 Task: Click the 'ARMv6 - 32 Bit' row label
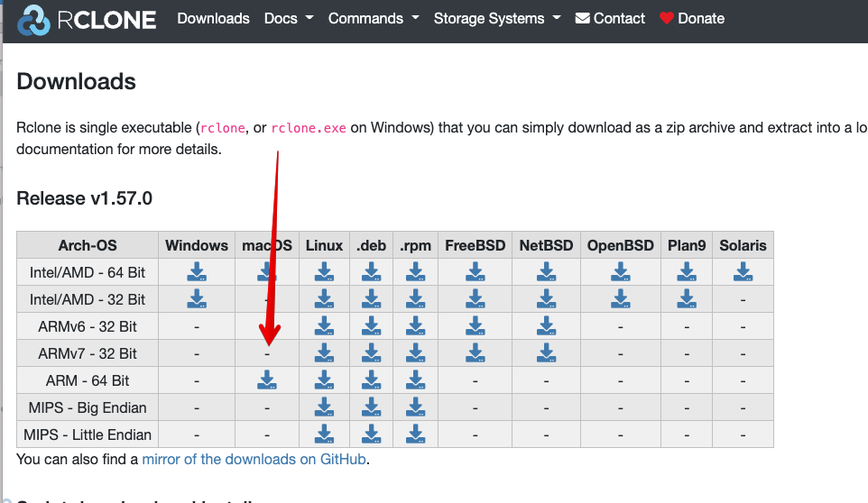click(x=88, y=326)
